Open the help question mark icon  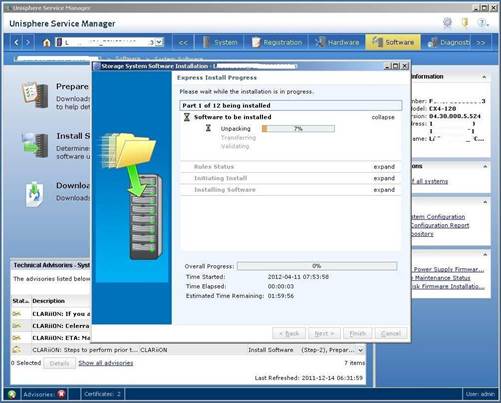[x=482, y=23]
